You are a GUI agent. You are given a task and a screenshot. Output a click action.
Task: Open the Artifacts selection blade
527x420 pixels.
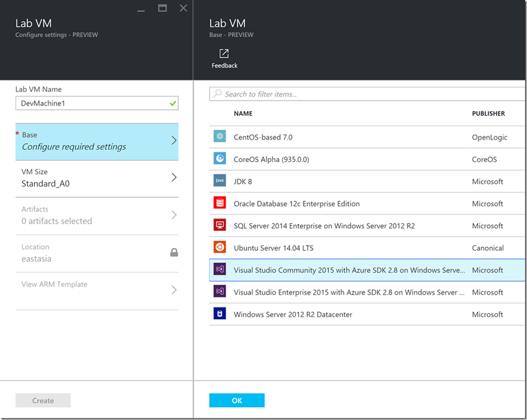pyautogui.click(x=97, y=214)
